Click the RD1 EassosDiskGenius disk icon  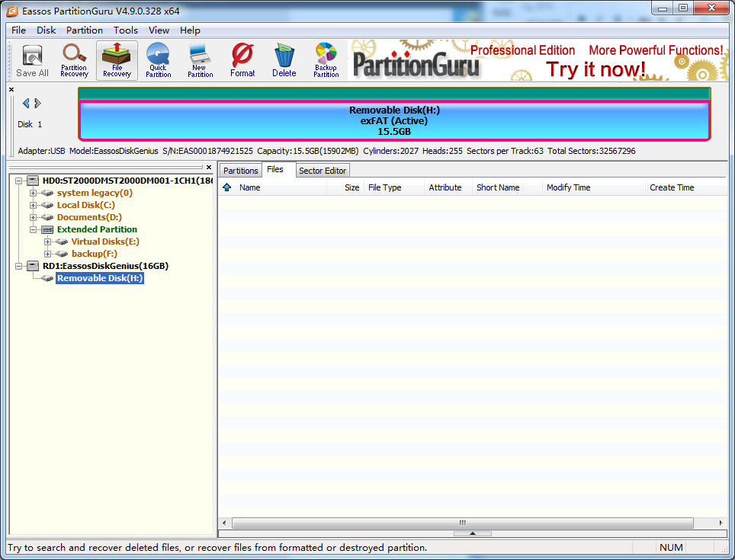[x=33, y=265]
